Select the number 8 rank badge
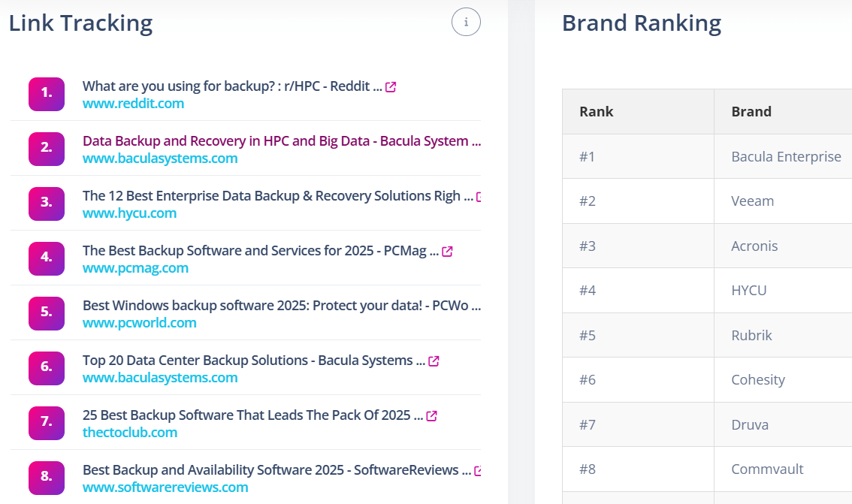 (x=47, y=478)
